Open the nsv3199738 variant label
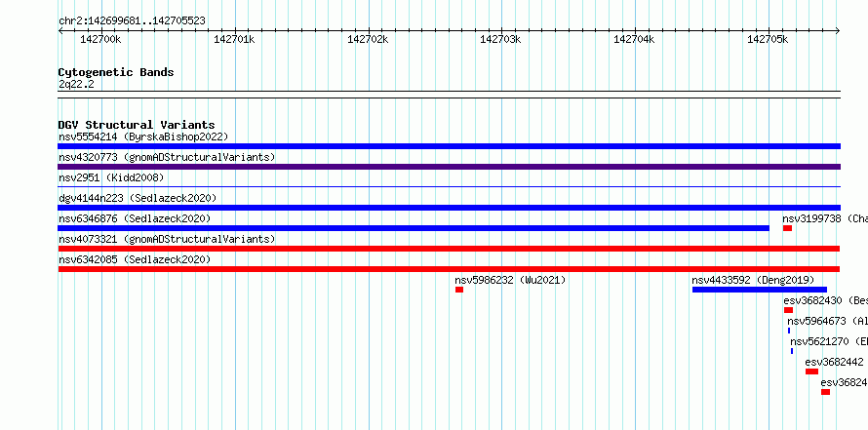This screenshot has height=430, width=868. [x=825, y=218]
